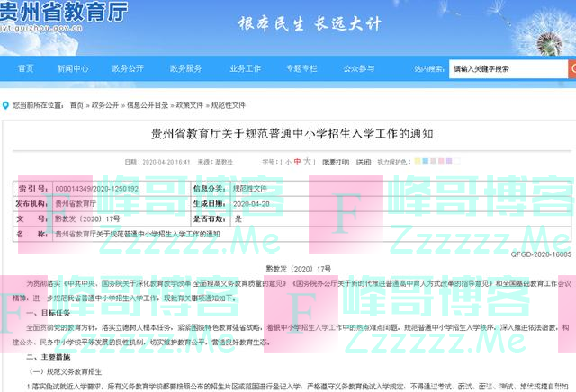Open the 业务工作 nav item

[245, 68]
